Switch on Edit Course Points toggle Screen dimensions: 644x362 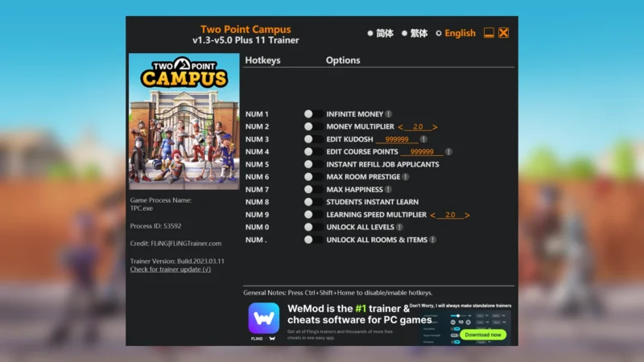click(313, 152)
